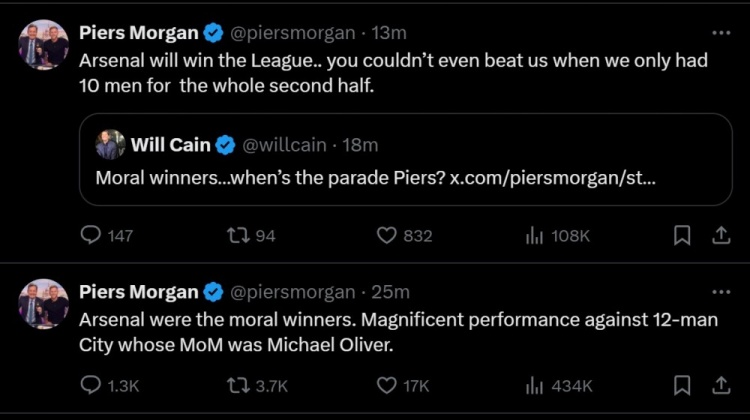Click the @piersmorgan handle on the 25m tweet
Image resolution: width=750 pixels, height=420 pixels.
[x=293, y=292]
